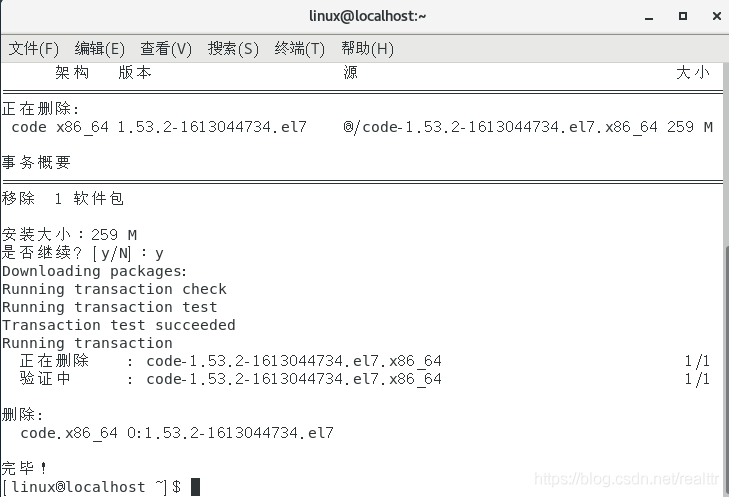Click the 事务概要 heading text
This screenshot has height=497, width=729.
[36, 163]
